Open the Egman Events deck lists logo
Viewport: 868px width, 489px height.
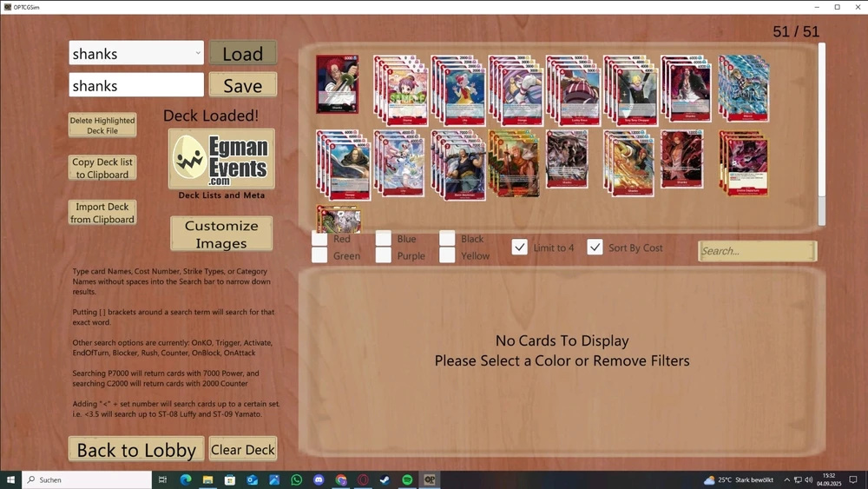tap(221, 159)
